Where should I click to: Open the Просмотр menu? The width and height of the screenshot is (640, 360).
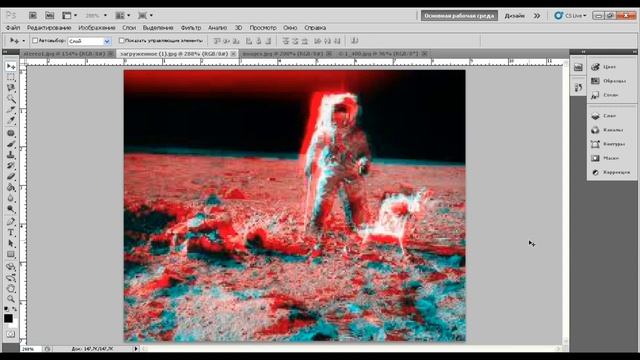coord(263,28)
